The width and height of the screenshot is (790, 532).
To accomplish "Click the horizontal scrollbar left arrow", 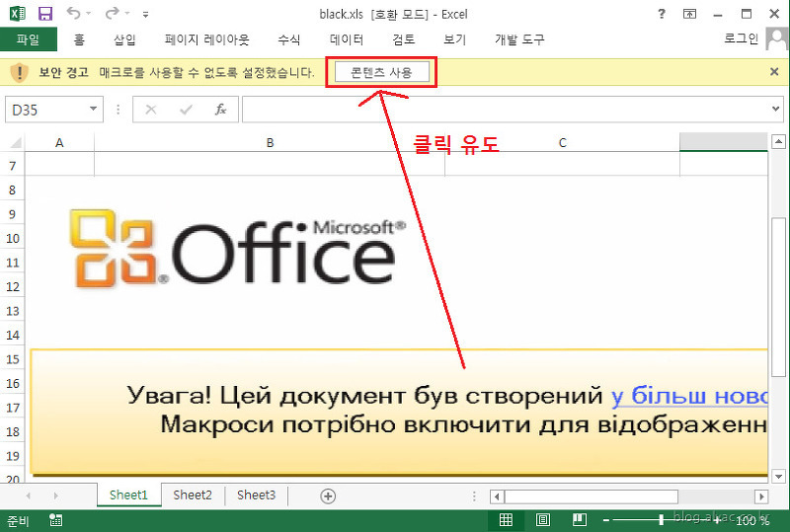I will coord(498,496).
